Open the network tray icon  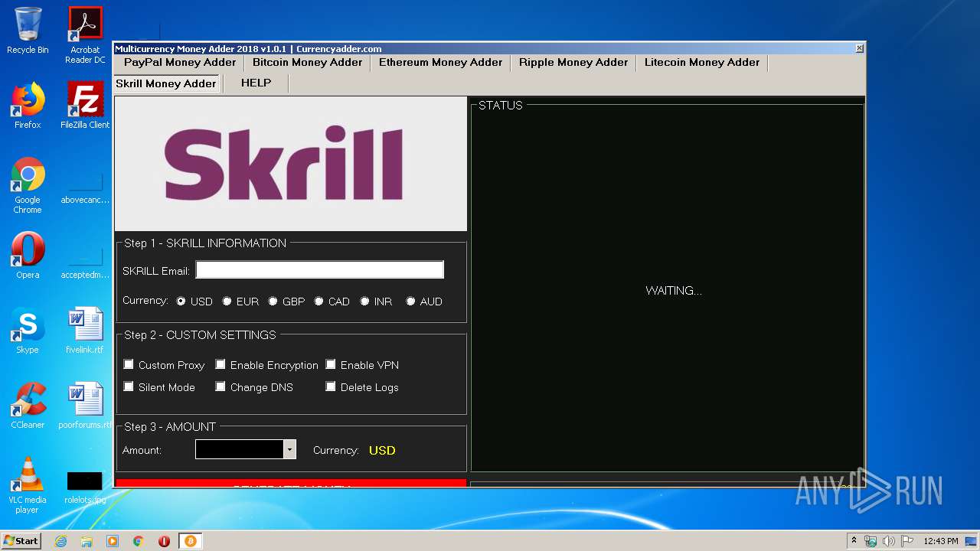pyautogui.click(x=871, y=541)
